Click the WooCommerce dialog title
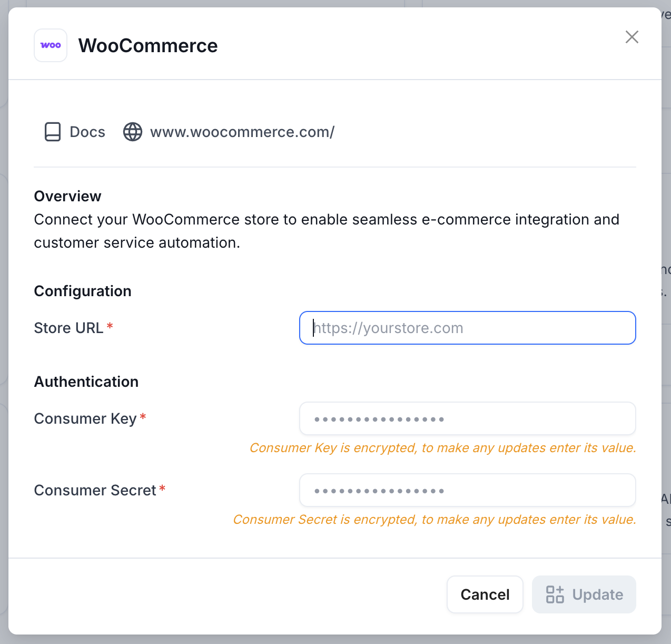The height and width of the screenshot is (644, 671). (x=148, y=45)
